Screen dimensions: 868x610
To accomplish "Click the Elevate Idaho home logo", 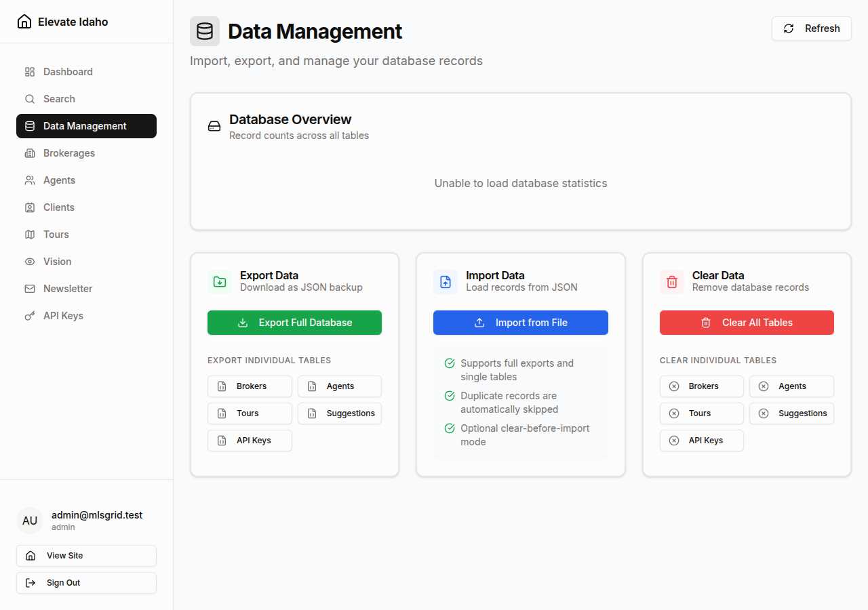I will tap(62, 21).
